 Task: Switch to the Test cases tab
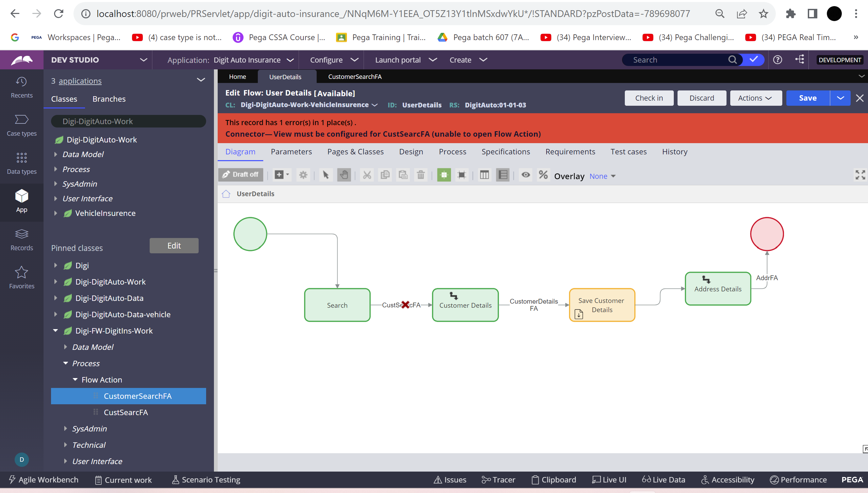628,151
